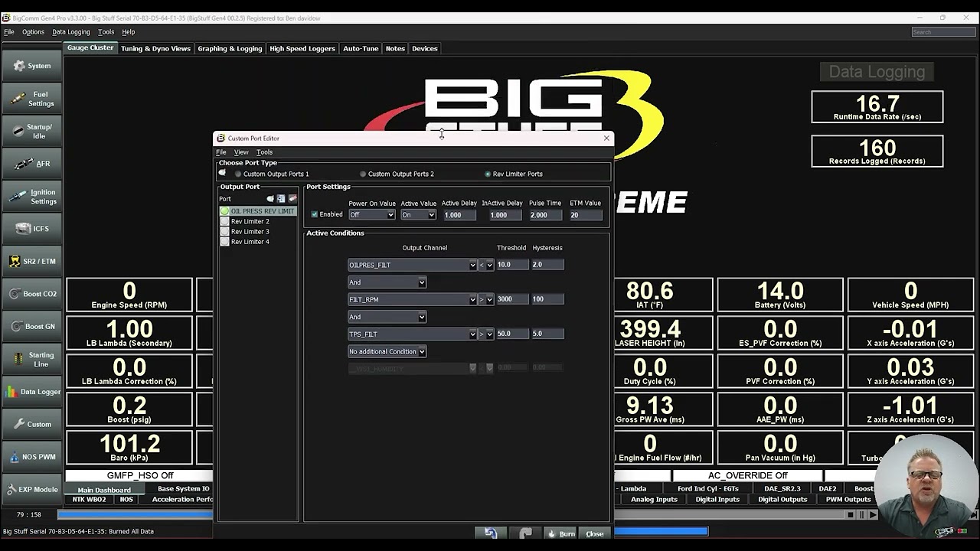Viewport: 980px width, 551px height.
Task: Open Boost CO2 settings
Action: point(31,294)
